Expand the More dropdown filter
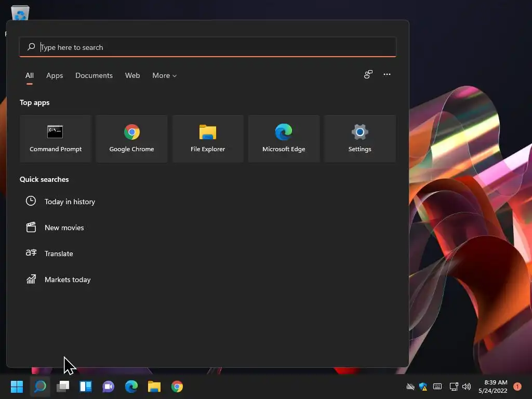This screenshot has height=399, width=532. coord(165,75)
